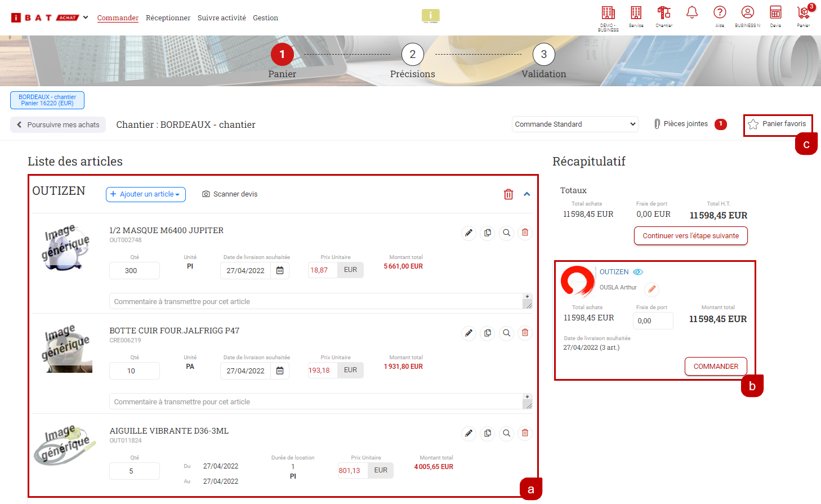
Task: Open the Commande Standard dropdown
Action: [575, 124]
